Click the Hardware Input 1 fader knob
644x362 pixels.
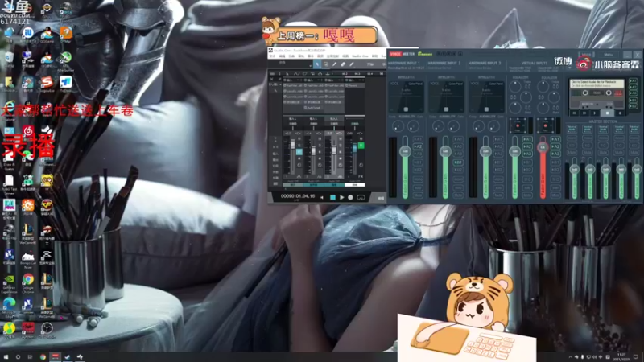click(406, 151)
